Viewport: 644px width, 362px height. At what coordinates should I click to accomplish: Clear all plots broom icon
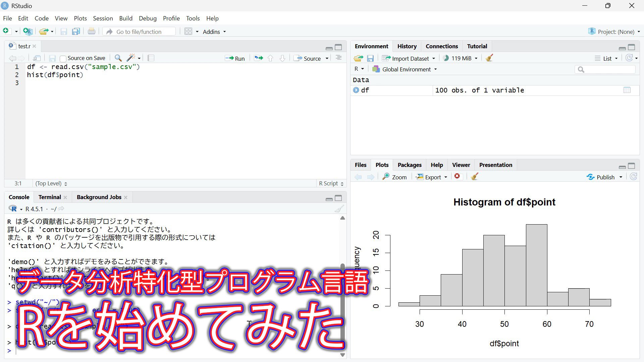click(x=474, y=177)
